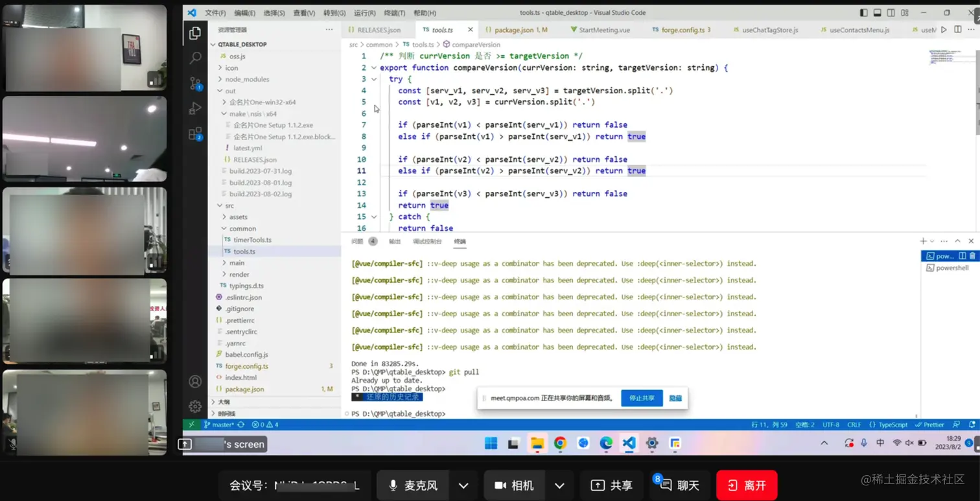Screen dimensions: 980x501
Task: Close the tools.ts editor tab
Action: 470,30
